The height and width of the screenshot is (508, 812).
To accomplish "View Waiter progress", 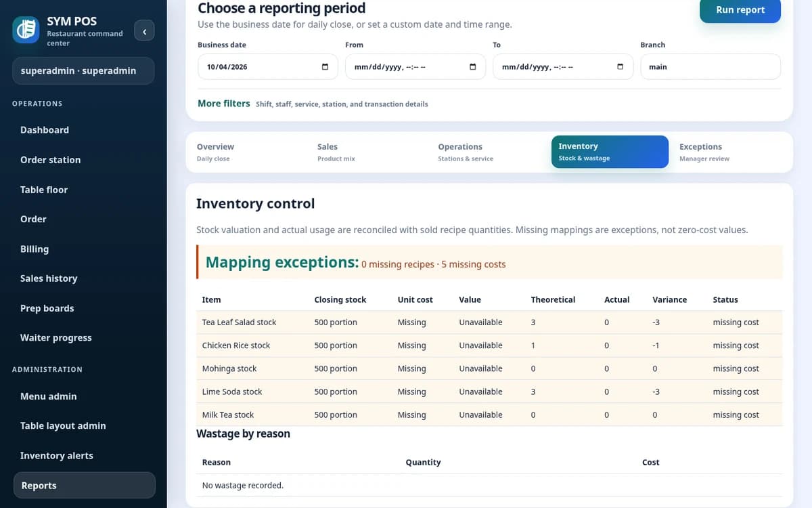I will (84, 337).
